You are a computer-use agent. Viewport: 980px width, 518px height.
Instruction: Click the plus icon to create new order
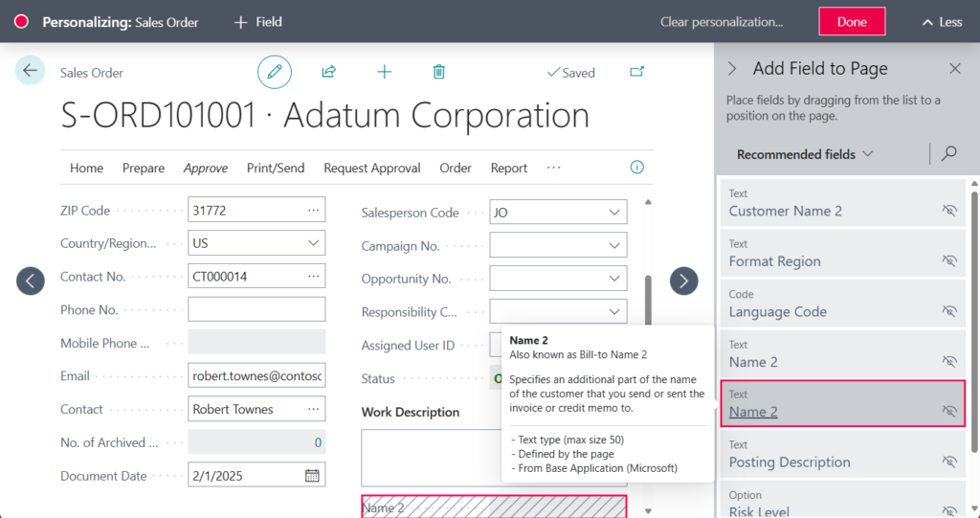(x=384, y=72)
